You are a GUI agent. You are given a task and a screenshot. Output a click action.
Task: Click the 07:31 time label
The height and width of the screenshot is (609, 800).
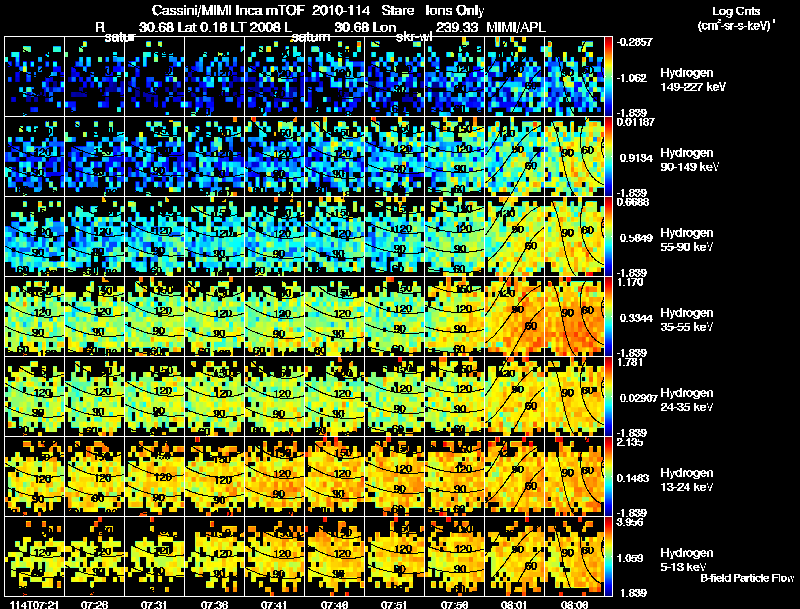coord(155,604)
